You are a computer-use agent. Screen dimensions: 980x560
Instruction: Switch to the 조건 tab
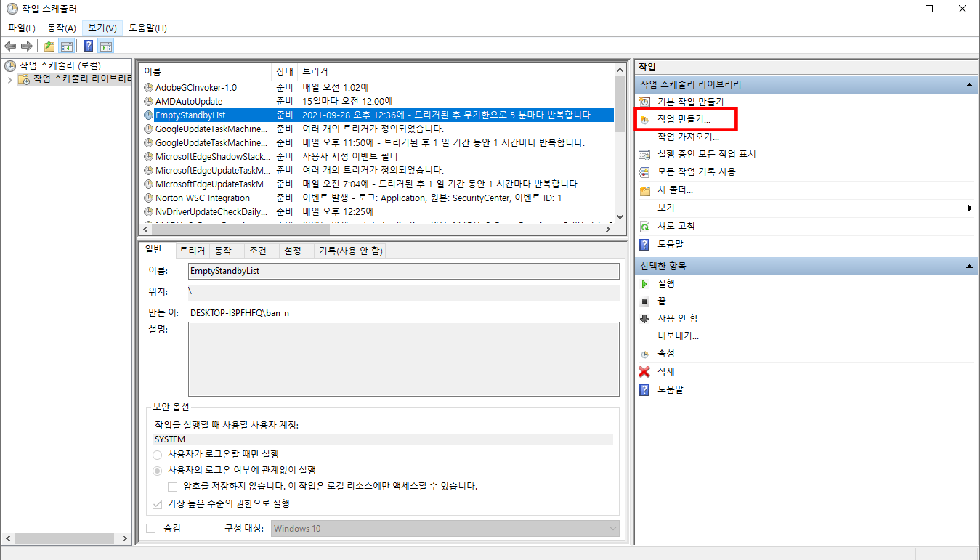(x=262, y=251)
